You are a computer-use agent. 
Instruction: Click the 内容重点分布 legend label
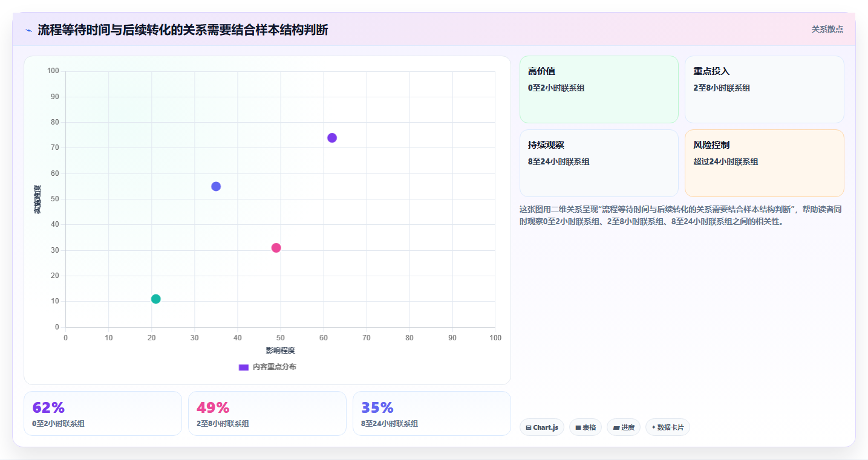coord(274,367)
